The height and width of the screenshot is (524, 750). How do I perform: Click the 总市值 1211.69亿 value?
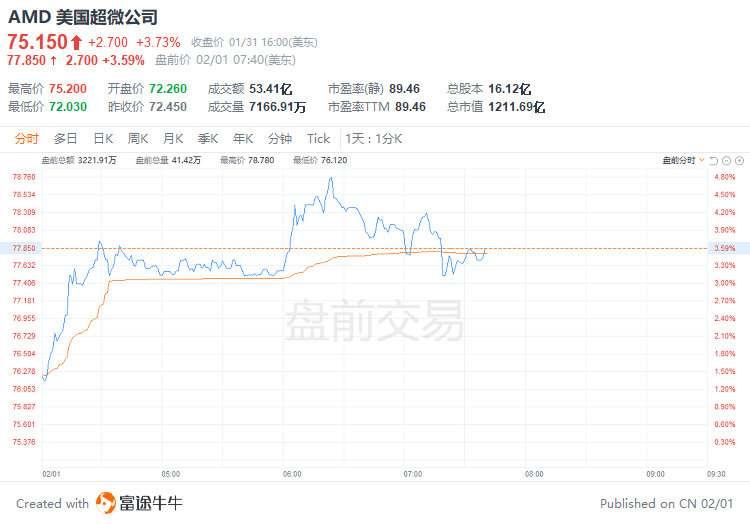(516, 107)
